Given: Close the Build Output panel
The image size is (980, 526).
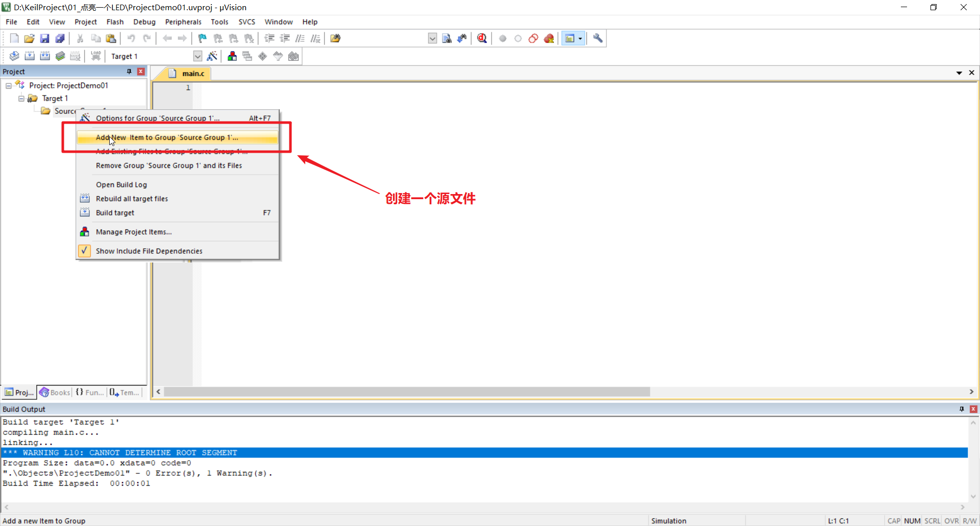Looking at the screenshot, I should click(973, 409).
